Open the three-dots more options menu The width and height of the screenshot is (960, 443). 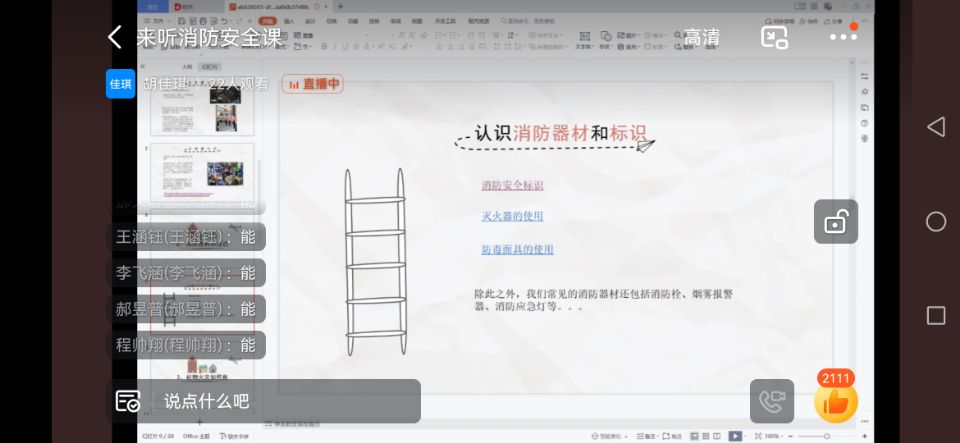(x=843, y=37)
